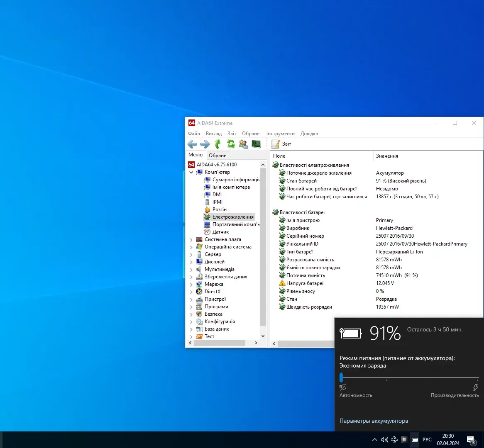Toggle airplane mode icon in system tray
The width and height of the screenshot is (484, 448).
(395, 440)
